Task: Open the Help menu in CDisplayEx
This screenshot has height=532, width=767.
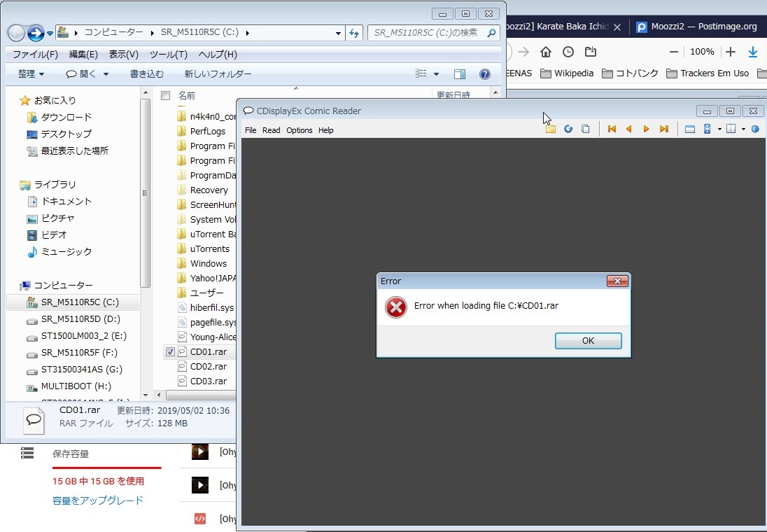Action: pyautogui.click(x=326, y=130)
